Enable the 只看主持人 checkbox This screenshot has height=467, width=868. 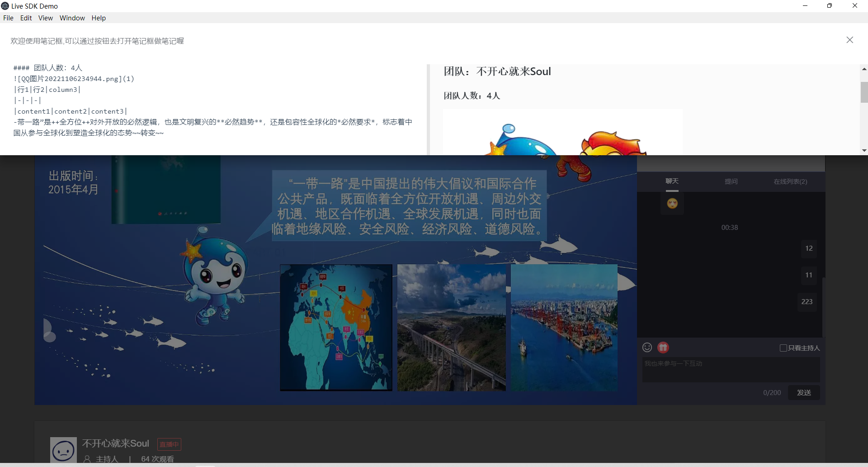pyautogui.click(x=783, y=348)
